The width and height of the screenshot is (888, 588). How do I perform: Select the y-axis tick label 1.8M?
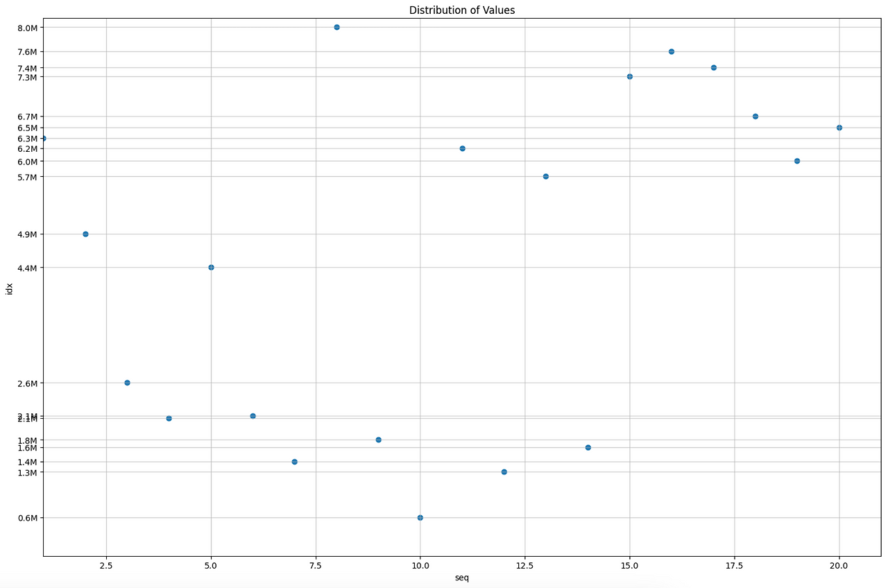(x=27, y=440)
